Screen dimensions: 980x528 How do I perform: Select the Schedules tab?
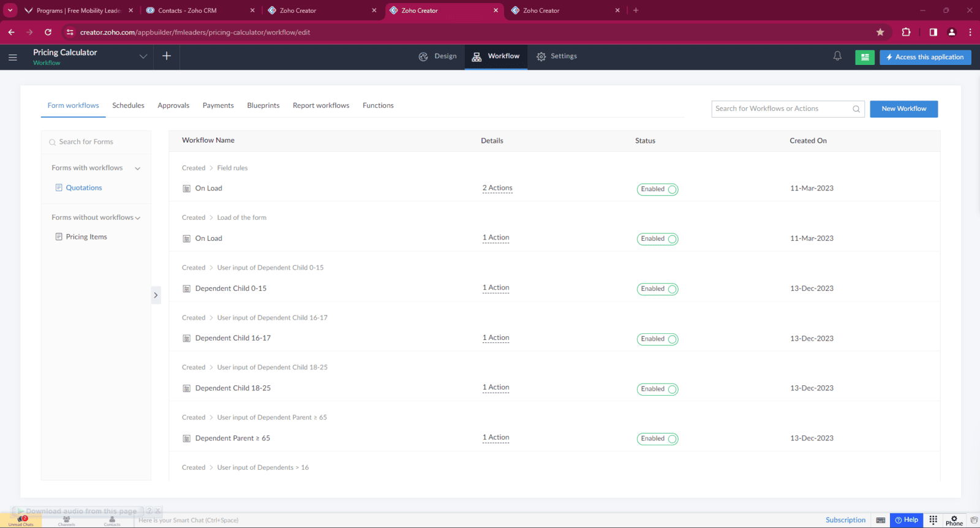[128, 105]
